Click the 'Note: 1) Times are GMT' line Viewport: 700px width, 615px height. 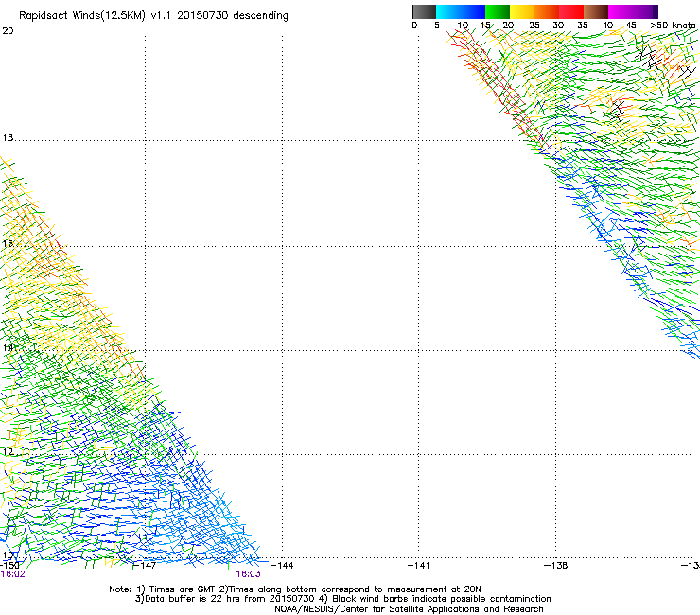point(295,589)
